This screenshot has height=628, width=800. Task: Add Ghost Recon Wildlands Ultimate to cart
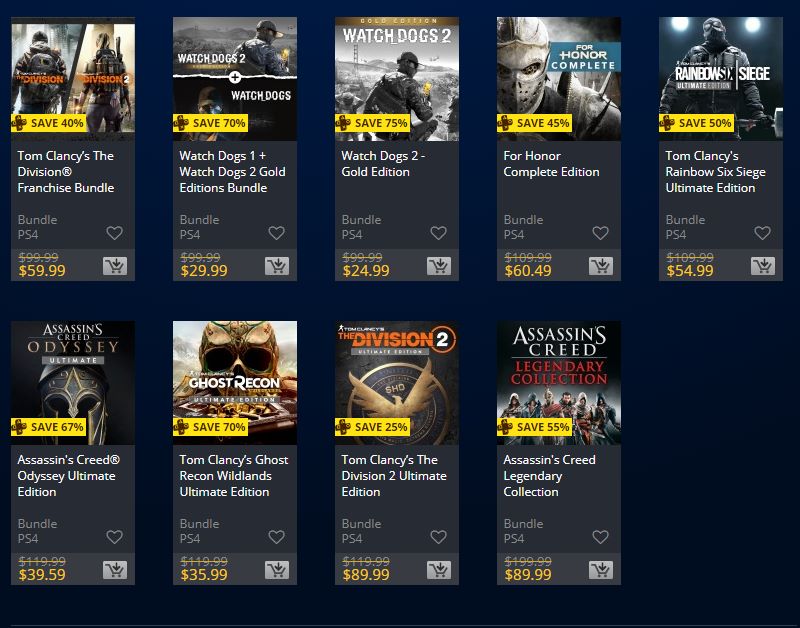[277, 570]
